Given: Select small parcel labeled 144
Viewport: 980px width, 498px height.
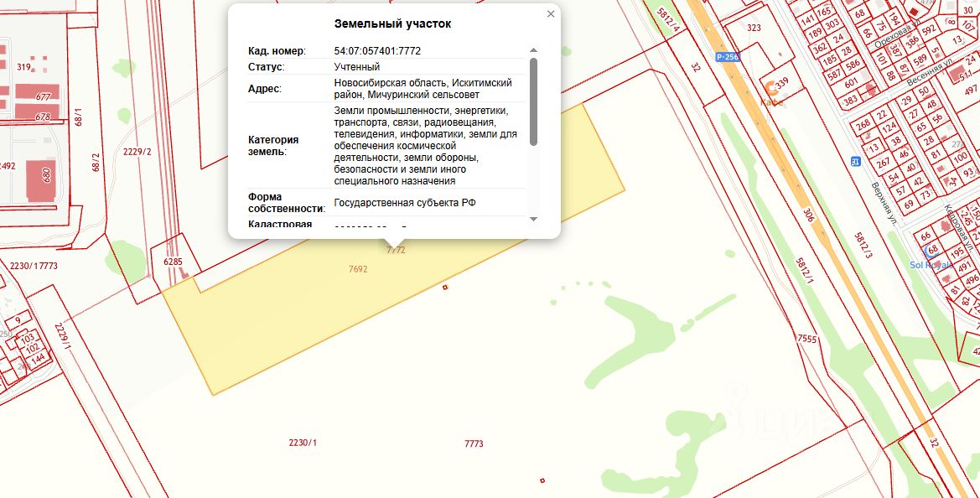Looking at the screenshot, I should point(39,359).
